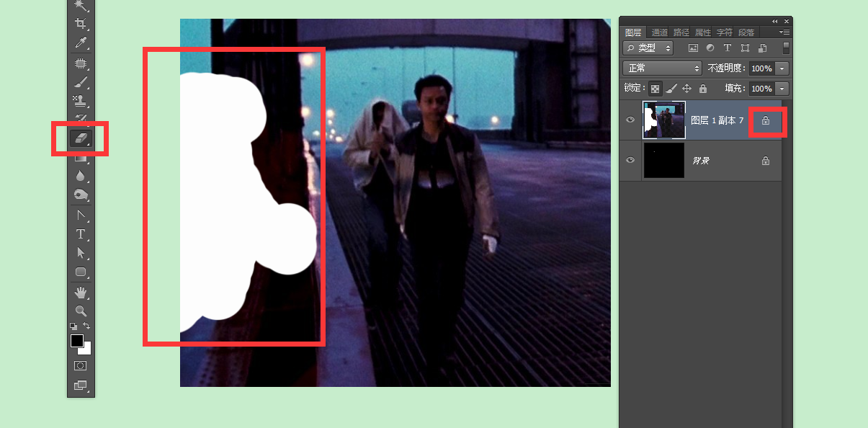
Task: Reset to default foreground and background colors
Action: click(x=73, y=326)
